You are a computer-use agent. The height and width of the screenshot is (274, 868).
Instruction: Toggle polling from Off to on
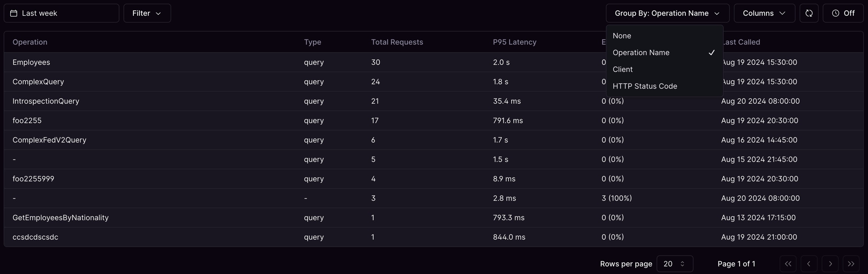(x=842, y=13)
